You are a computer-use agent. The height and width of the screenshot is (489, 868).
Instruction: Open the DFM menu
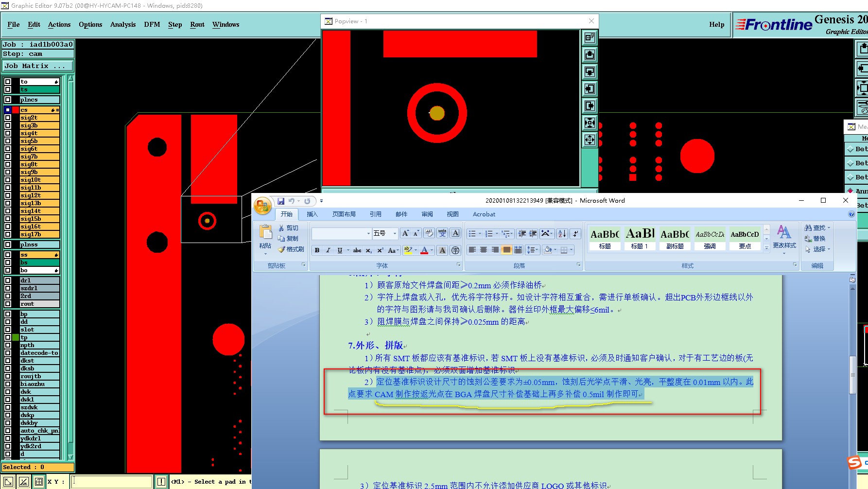click(152, 24)
